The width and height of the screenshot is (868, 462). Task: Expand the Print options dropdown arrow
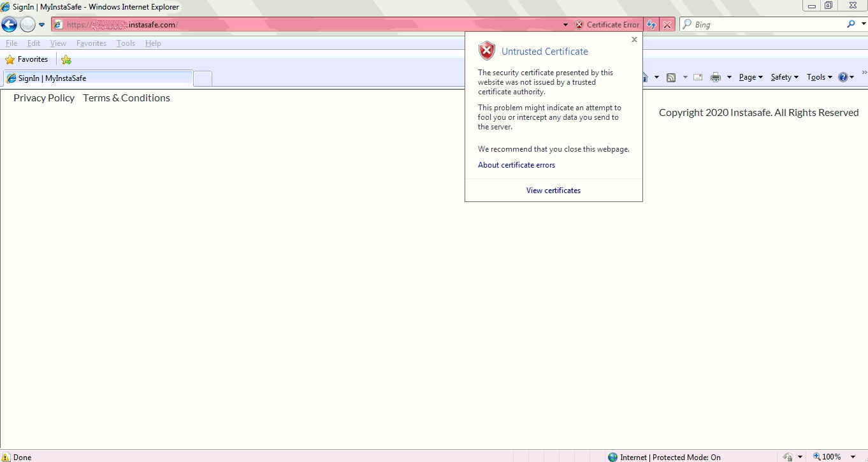pos(729,77)
